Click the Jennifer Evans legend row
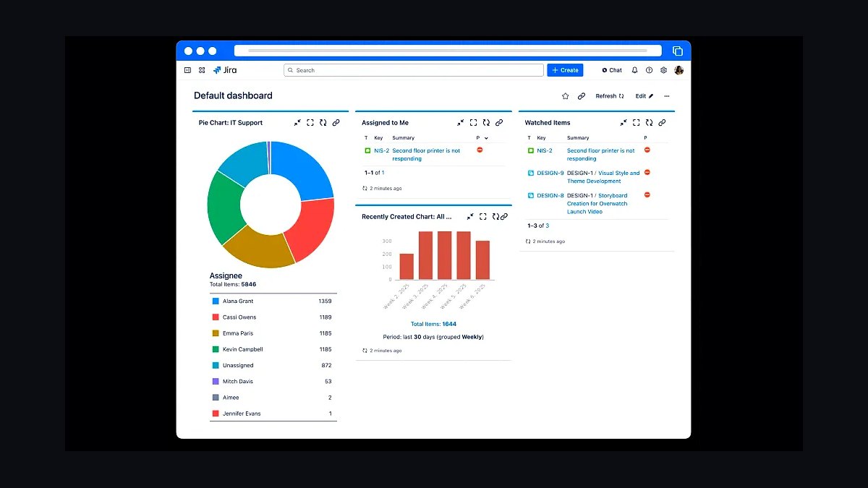The width and height of the screenshot is (868, 488). 273,414
